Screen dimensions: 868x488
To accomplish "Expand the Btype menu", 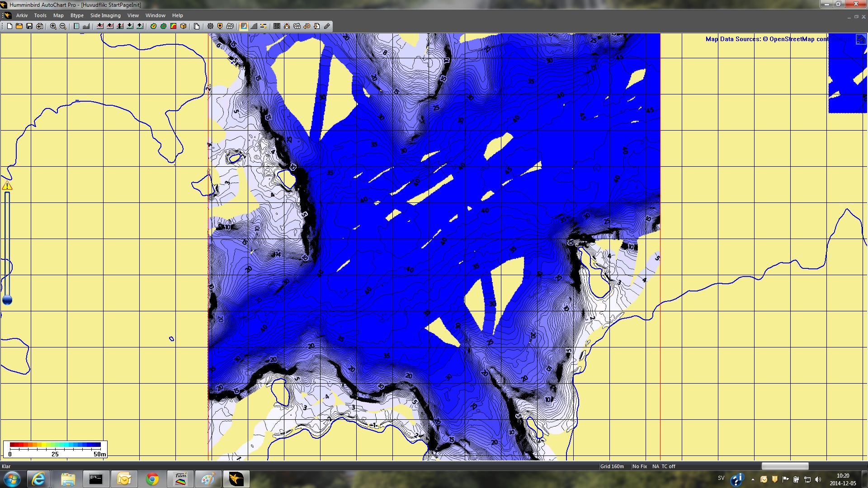I will pyautogui.click(x=77, y=15).
